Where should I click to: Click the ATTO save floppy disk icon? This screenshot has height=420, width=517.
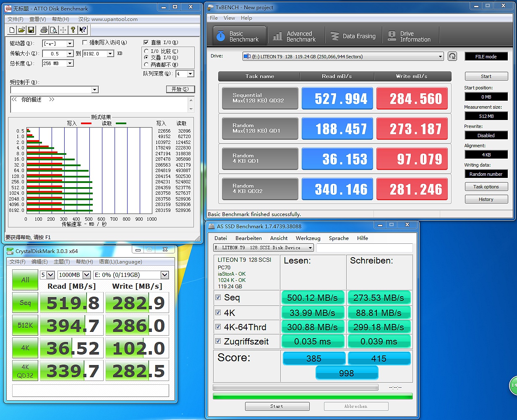point(31,30)
